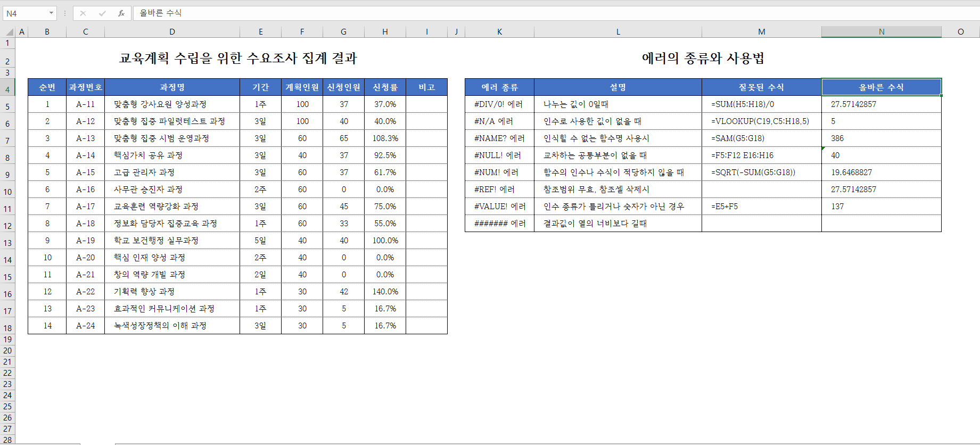
Task: Click the =SUM(H5:H18)/0 formula cell
Action: pos(762,104)
